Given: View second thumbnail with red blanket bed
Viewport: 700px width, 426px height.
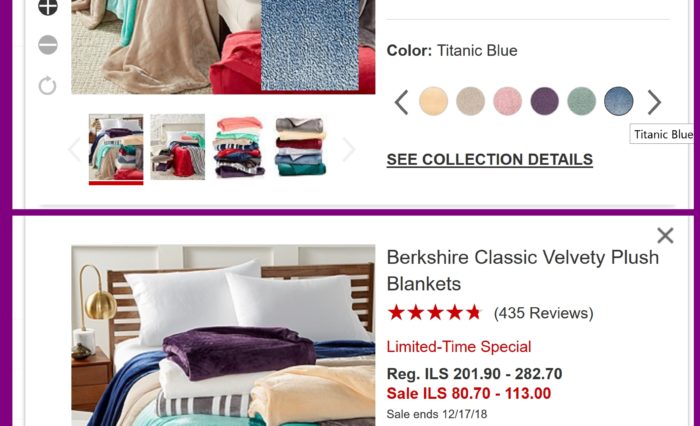Looking at the screenshot, I should [178, 147].
